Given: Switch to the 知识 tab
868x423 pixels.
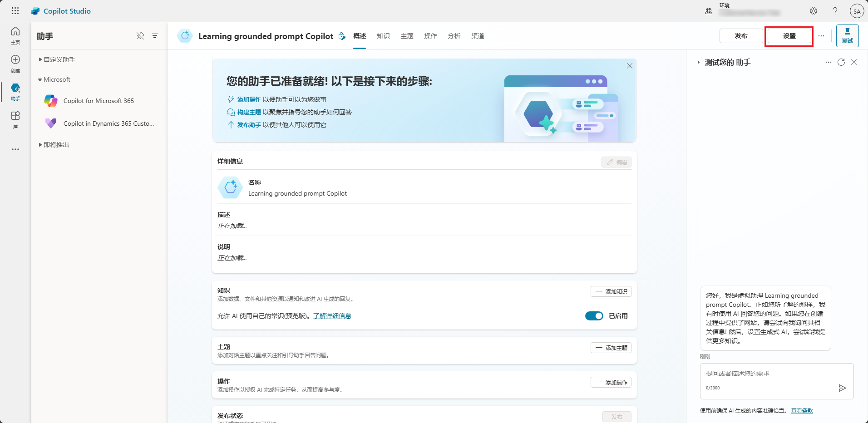Looking at the screenshot, I should [383, 36].
